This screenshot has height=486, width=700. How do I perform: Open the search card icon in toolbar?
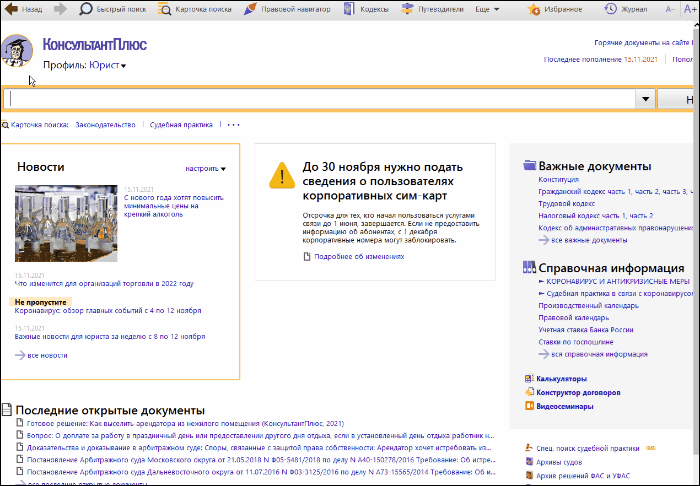coord(164,9)
